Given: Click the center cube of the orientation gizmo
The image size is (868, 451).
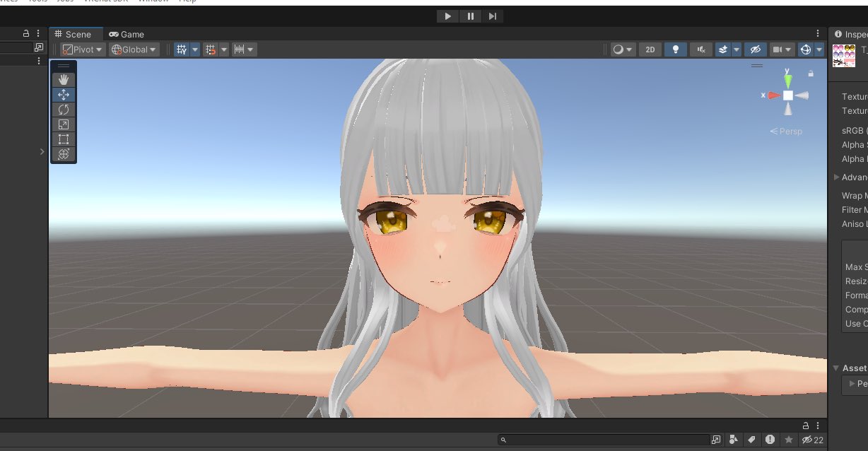Looking at the screenshot, I should [787, 95].
